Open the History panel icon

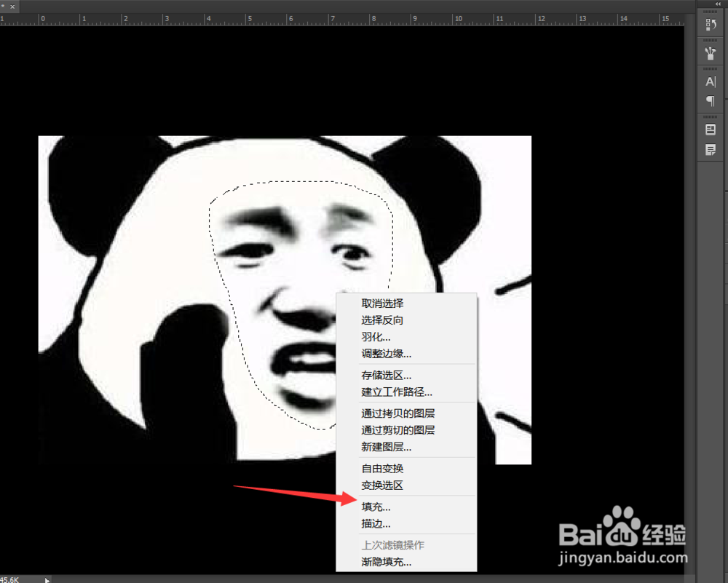(x=711, y=25)
